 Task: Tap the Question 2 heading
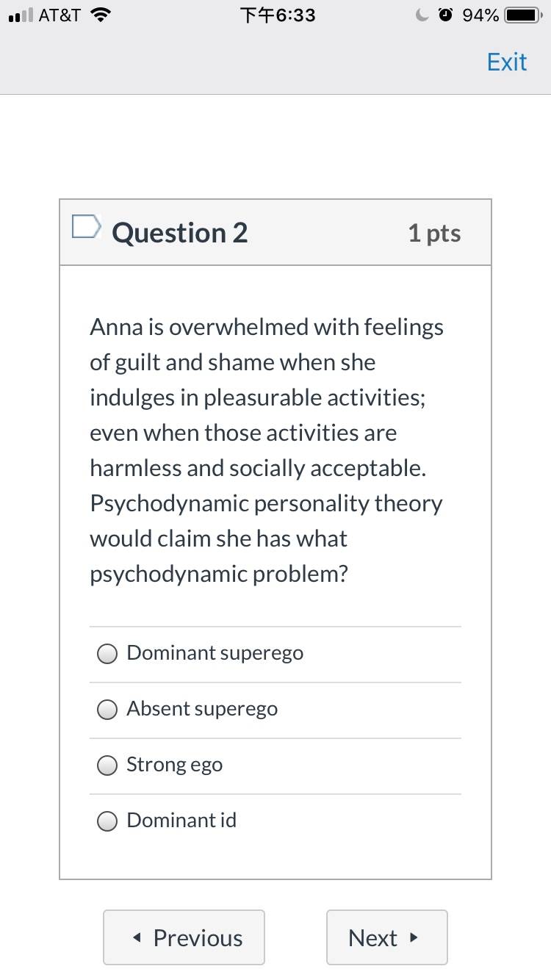point(180,233)
